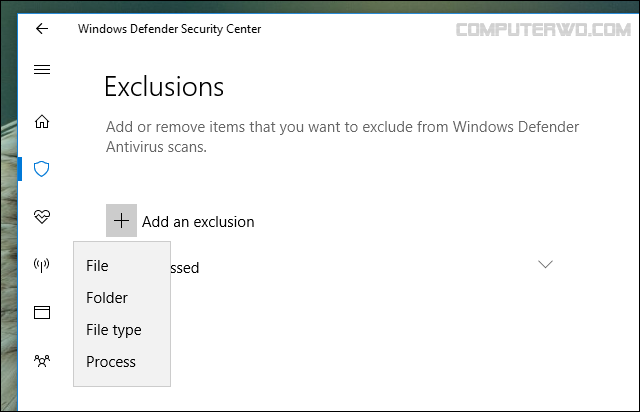Expand the exclusion entry chevron
The width and height of the screenshot is (640, 412).
(x=545, y=265)
